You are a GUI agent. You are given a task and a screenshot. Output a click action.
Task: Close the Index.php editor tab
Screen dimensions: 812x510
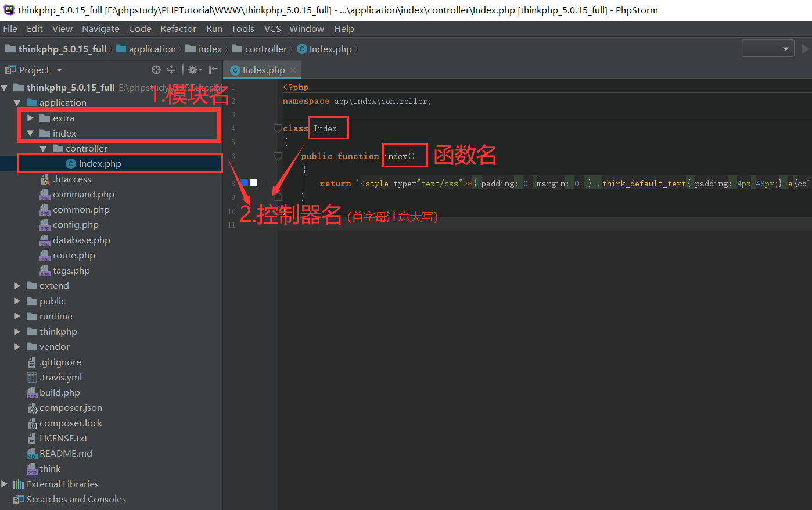(x=293, y=70)
